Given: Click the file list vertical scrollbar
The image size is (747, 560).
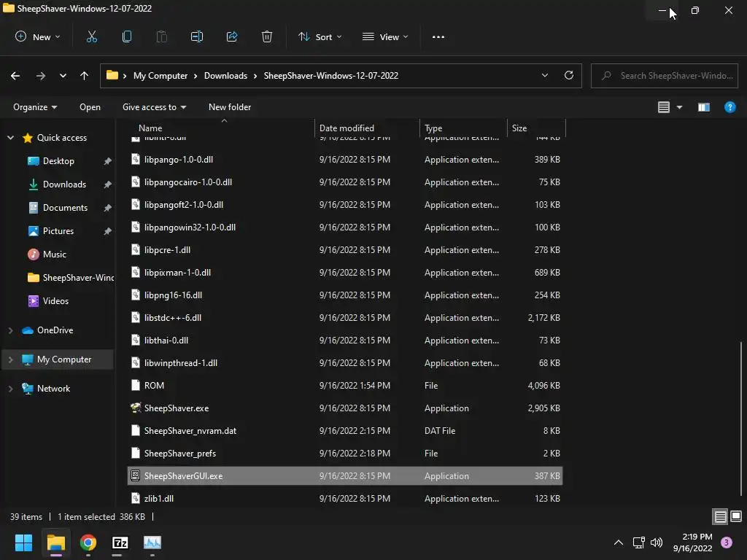Looking at the screenshot, I should pos(741,419).
